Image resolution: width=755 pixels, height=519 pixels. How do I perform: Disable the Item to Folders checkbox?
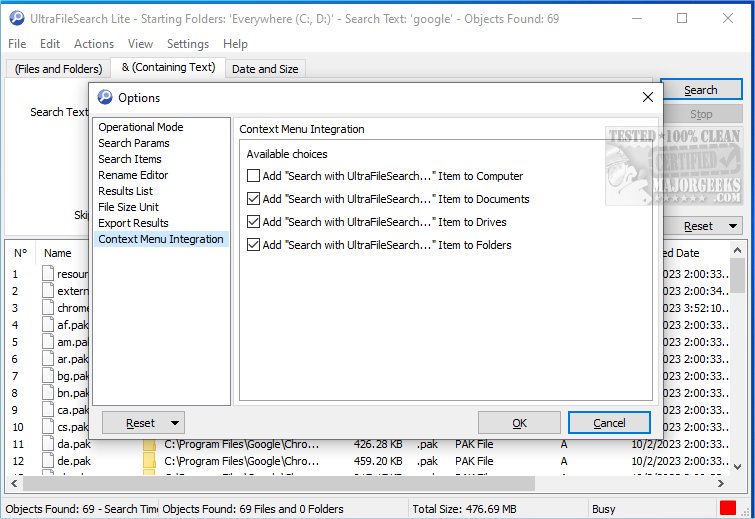[x=253, y=245]
